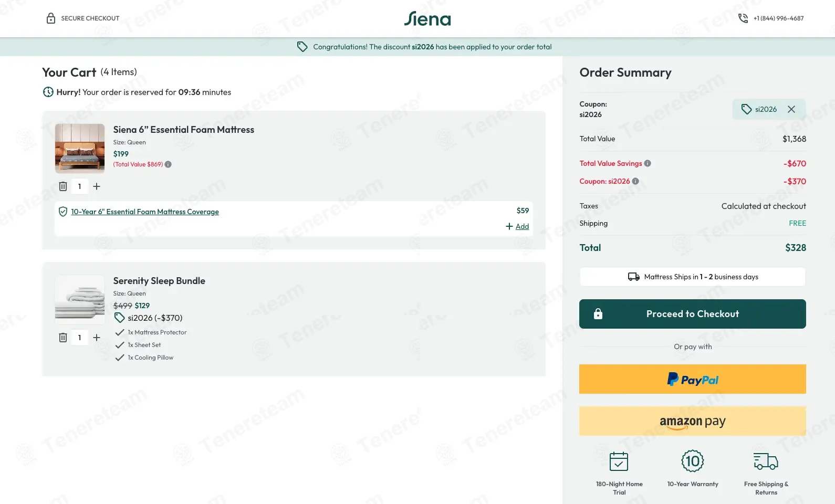835x504 pixels.
Task: Click the lock icon on Proceed to Checkout
Action: pos(598,314)
